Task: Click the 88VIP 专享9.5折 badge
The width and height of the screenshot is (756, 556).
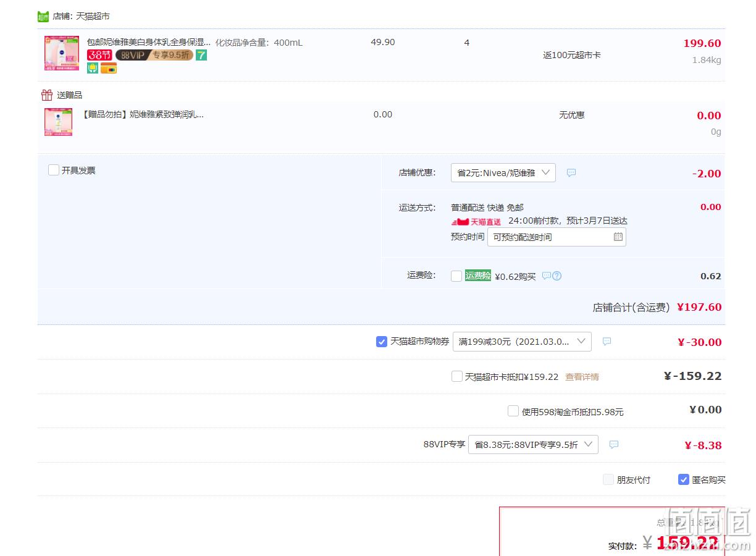Action: point(154,55)
